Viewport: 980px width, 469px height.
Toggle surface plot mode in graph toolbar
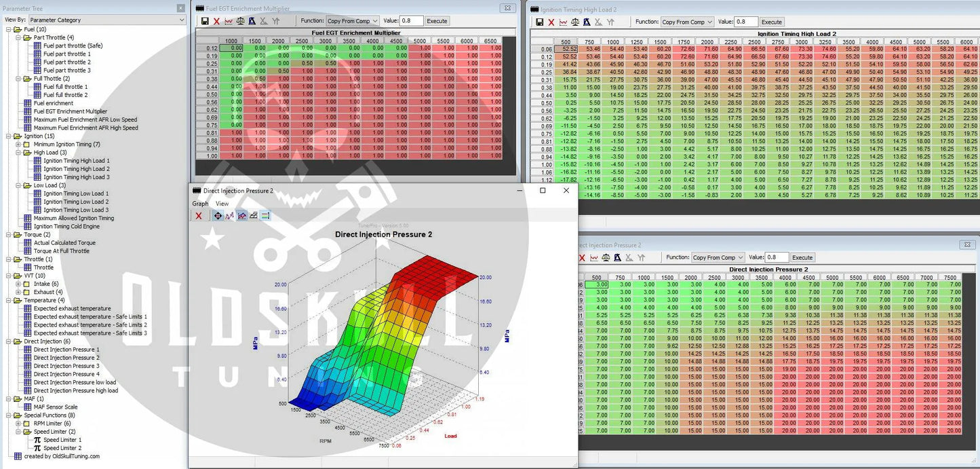241,216
